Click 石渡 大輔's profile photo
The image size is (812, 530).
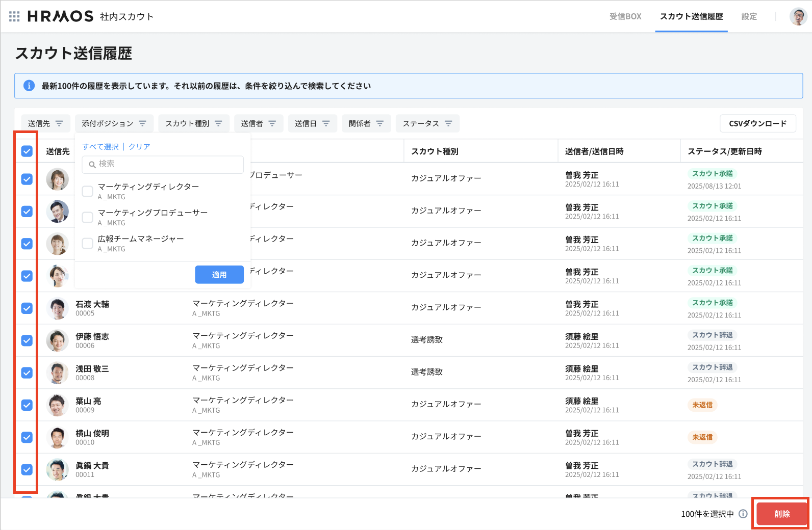[x=57, y=308]
